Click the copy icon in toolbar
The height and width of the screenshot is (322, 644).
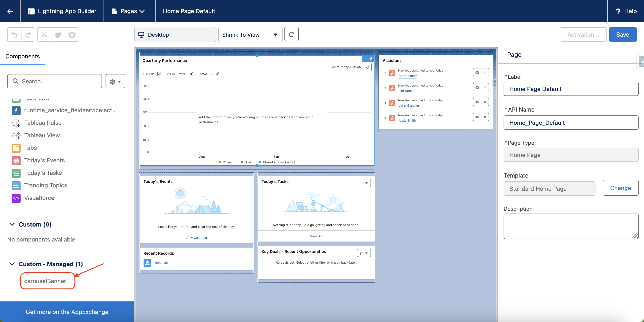58,34
